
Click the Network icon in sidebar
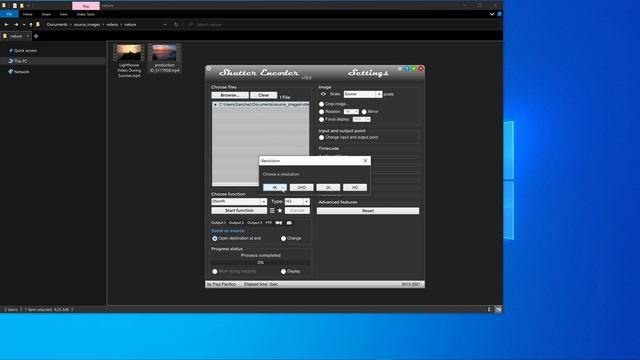click(11, 71)
